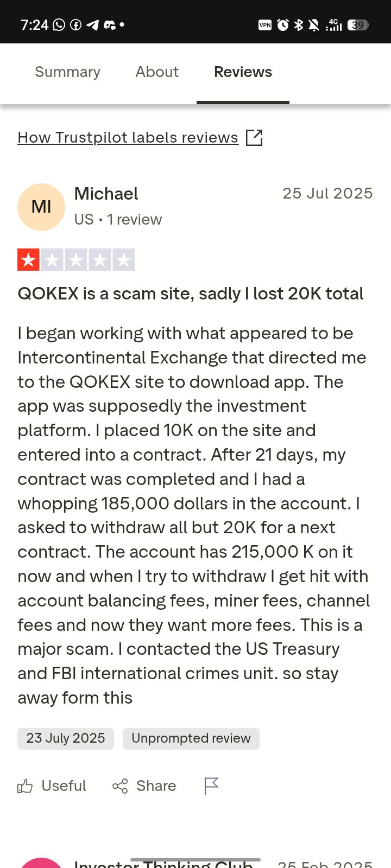Screen dimensions: 391x868
Task: Tap the Share icon below the review
Action: (120, 786)
